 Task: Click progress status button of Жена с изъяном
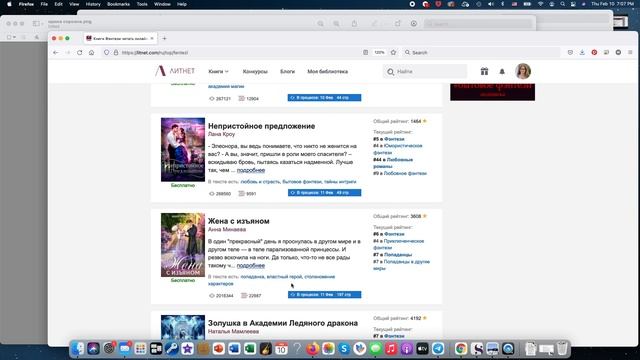point(324,295)
